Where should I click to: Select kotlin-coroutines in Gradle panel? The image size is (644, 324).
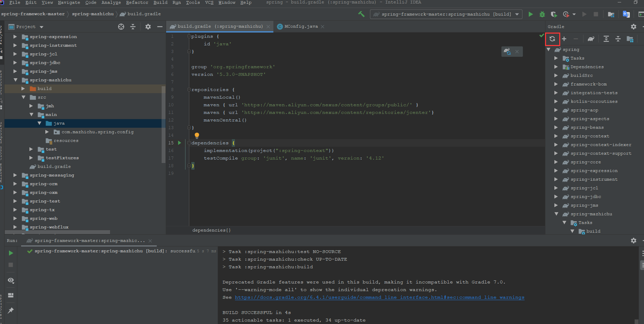594,101
